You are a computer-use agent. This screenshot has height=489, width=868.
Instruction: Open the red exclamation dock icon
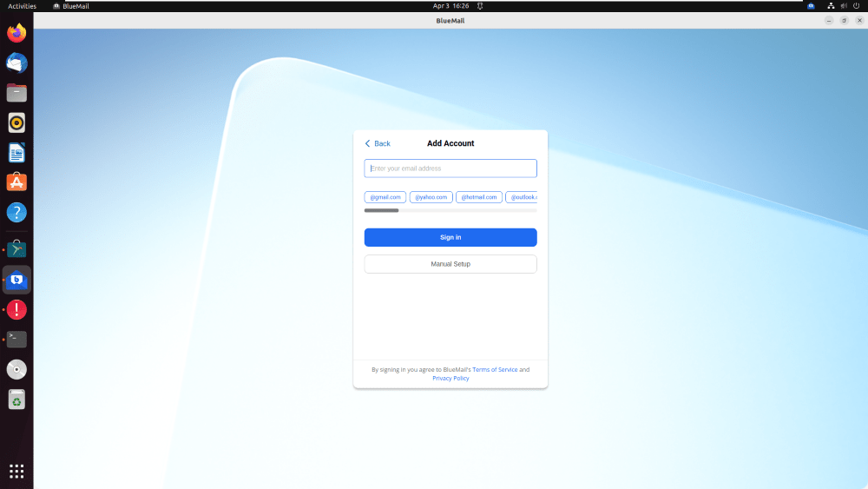pyautogui.click(x=16, y=309)
